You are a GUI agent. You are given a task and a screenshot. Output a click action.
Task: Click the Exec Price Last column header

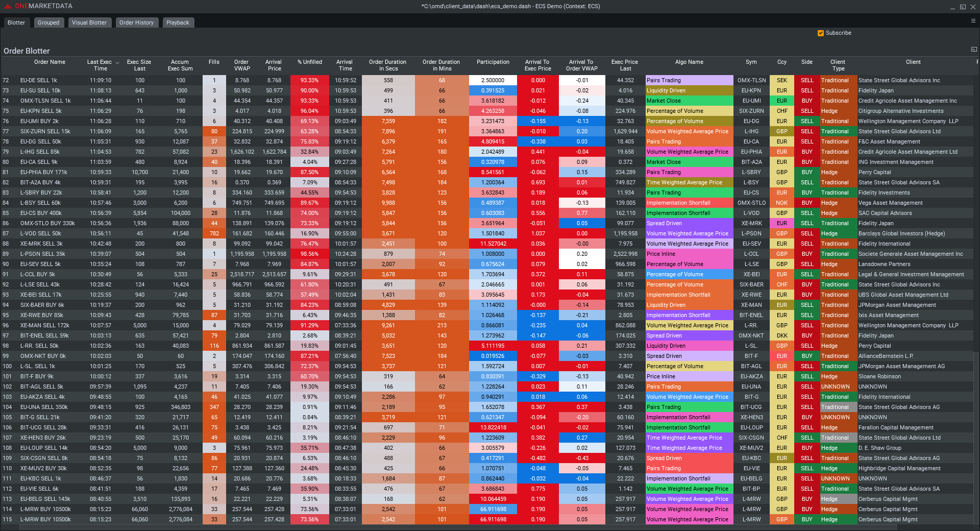[625, 65]
